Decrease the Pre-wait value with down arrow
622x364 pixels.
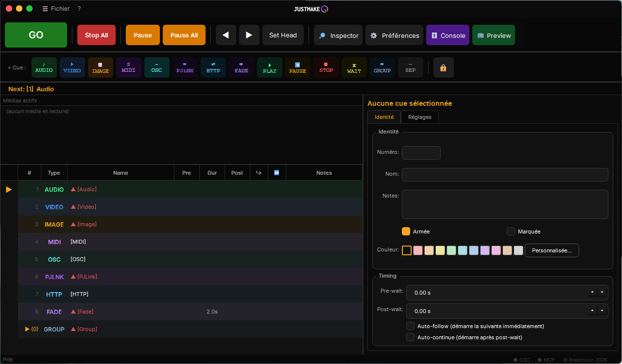click(603, 292)
